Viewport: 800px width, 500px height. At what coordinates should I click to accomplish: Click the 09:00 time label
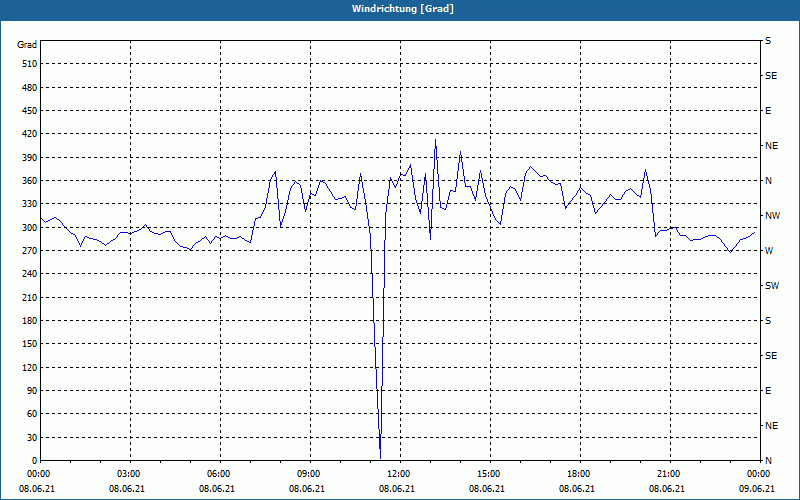tap(310, 474)
